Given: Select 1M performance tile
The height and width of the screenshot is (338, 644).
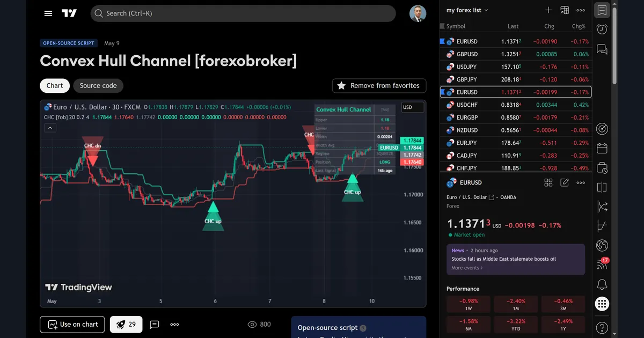Looking at the screenshot, I should [x=516, y=305].
